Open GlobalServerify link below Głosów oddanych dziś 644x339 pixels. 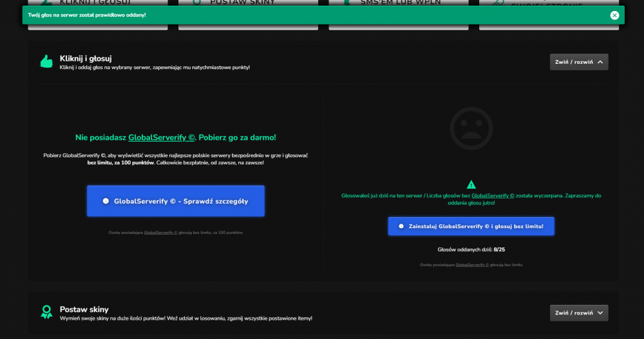pos(472,265)
